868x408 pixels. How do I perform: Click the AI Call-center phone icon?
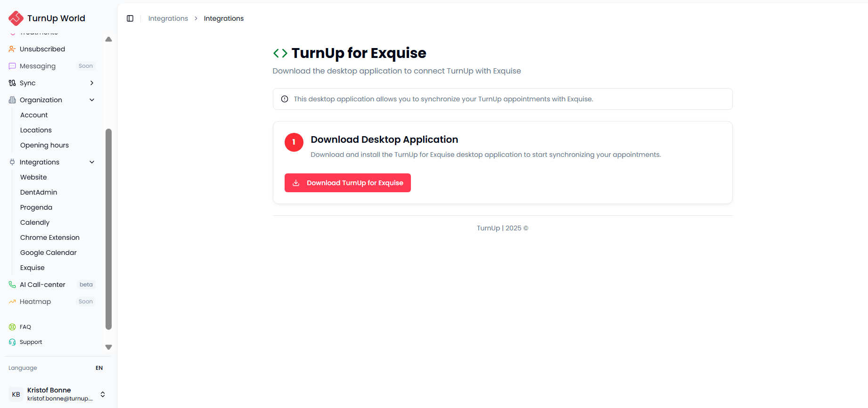(12, 285)
